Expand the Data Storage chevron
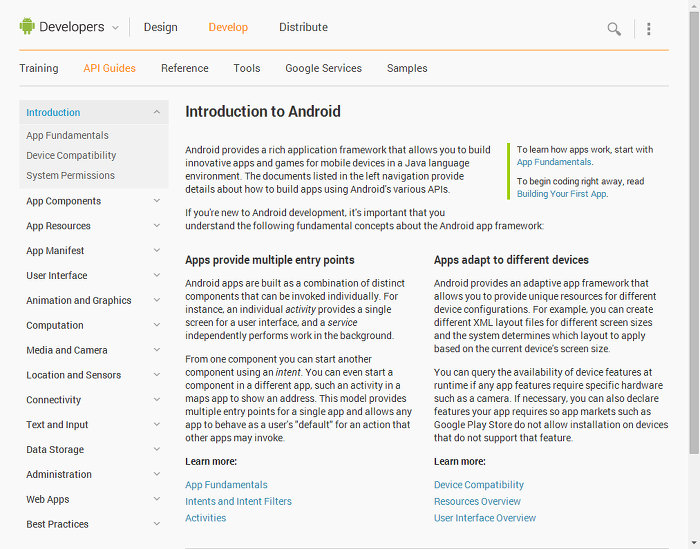The height and width of the screenshot is (549, 700). coord(157,449)
